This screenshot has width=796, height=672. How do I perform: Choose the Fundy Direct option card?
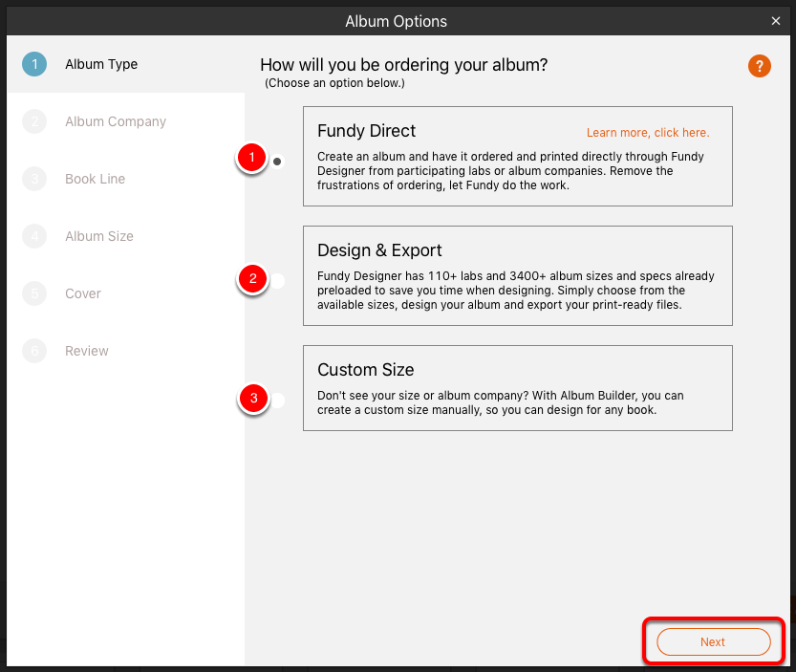(x=517, y=156)
